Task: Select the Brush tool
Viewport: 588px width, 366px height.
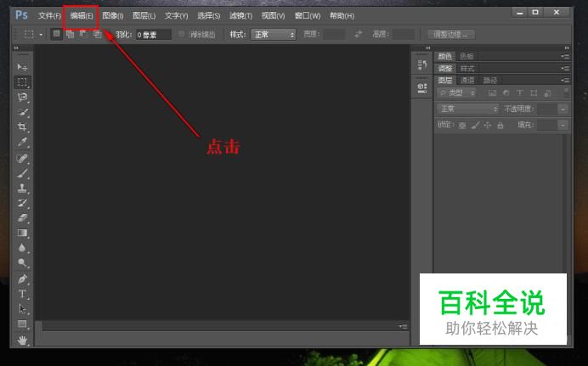Action: coord(22,173)
